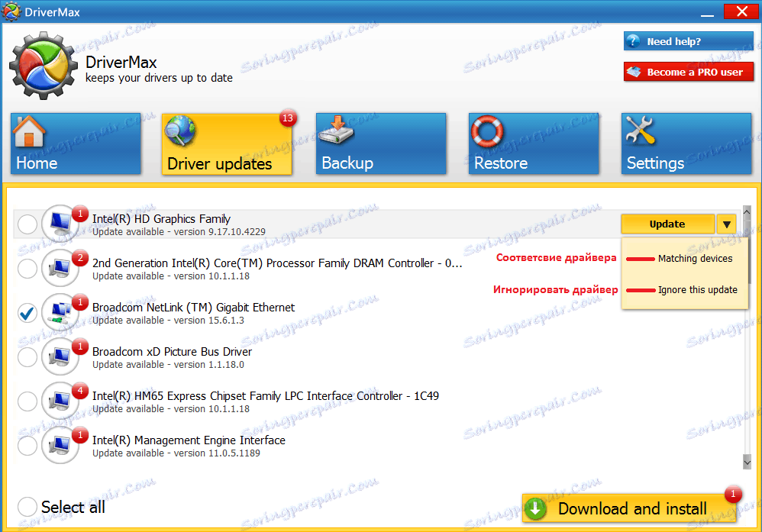
Task: Click 'Intel(R) Management Engine Interface' text
Action: 189,440
